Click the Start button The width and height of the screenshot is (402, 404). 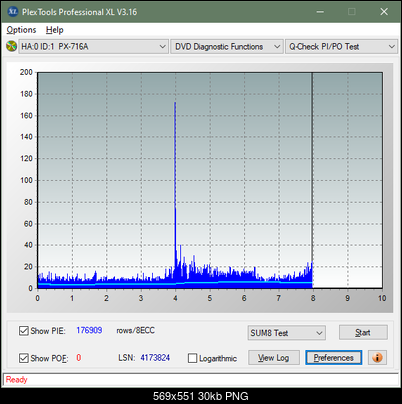tap(363, 333)
